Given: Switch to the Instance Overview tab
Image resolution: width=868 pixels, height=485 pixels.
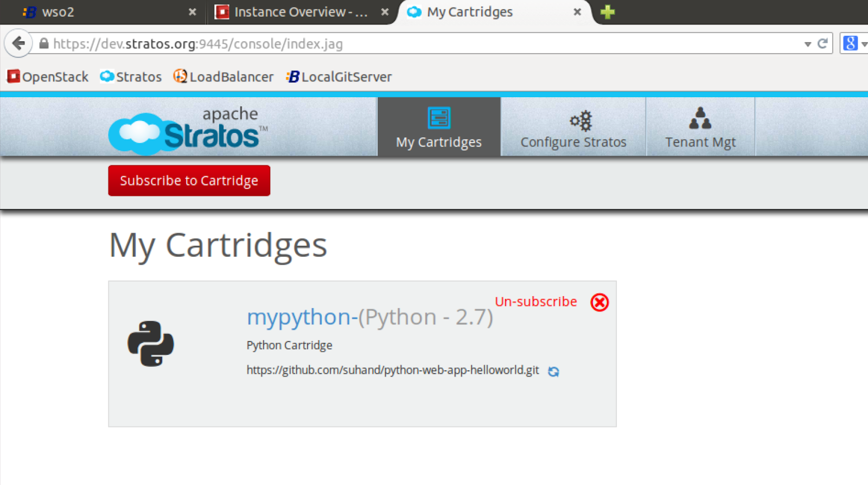Looking at the screenshot, I should tap(301, 12).
